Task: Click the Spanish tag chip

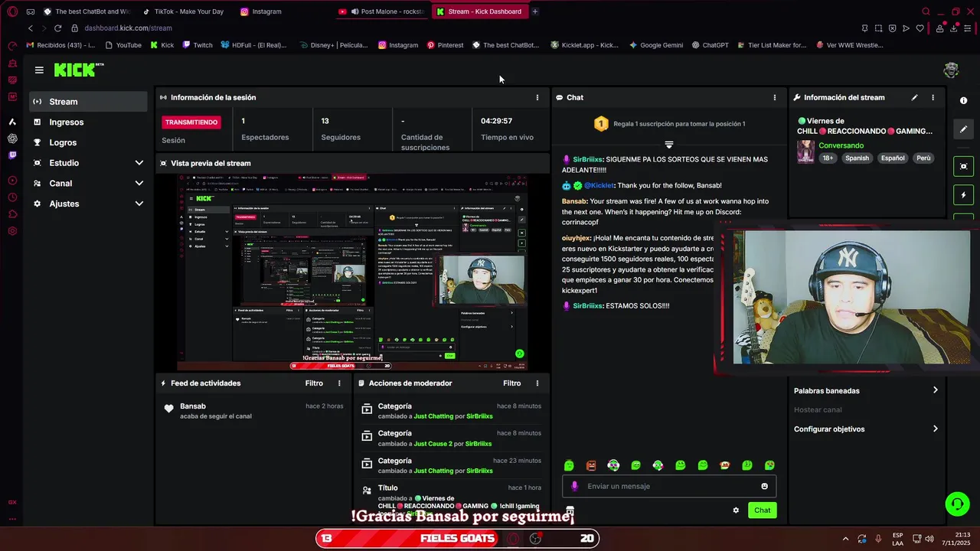Action: pos(857,158)
